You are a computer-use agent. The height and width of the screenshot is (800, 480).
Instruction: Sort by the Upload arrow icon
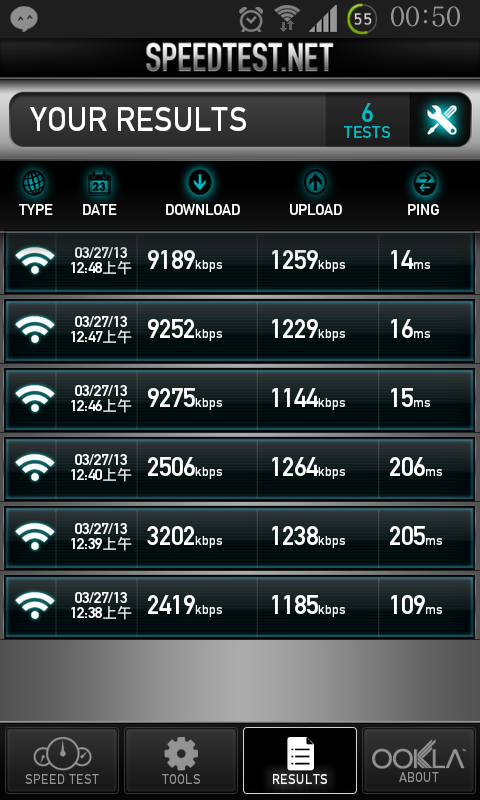click(315, 183)
